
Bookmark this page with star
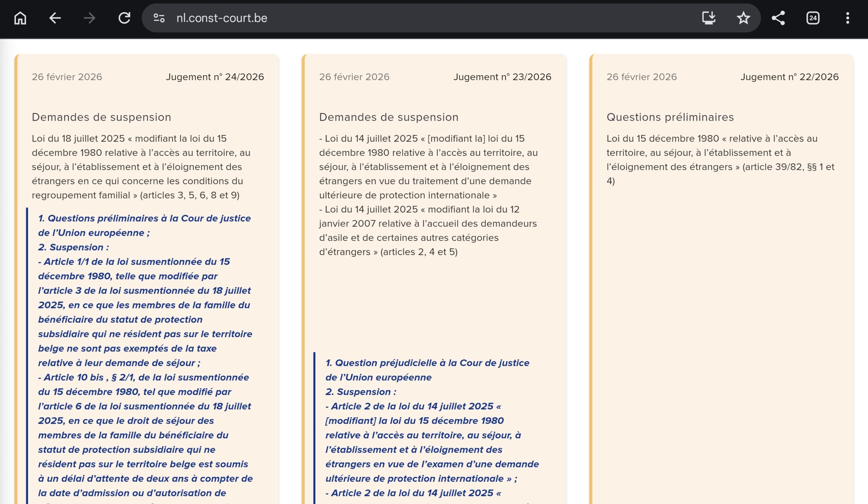point(743,18)
